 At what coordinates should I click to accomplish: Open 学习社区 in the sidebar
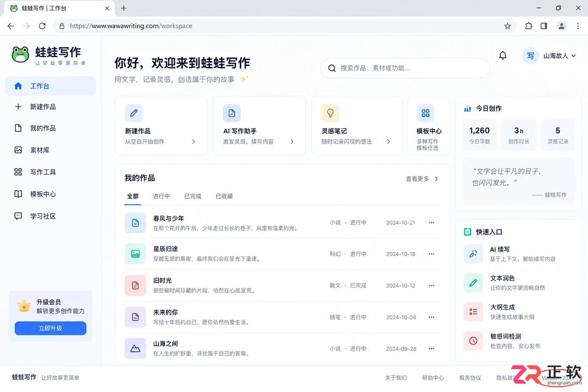point(51,216)
